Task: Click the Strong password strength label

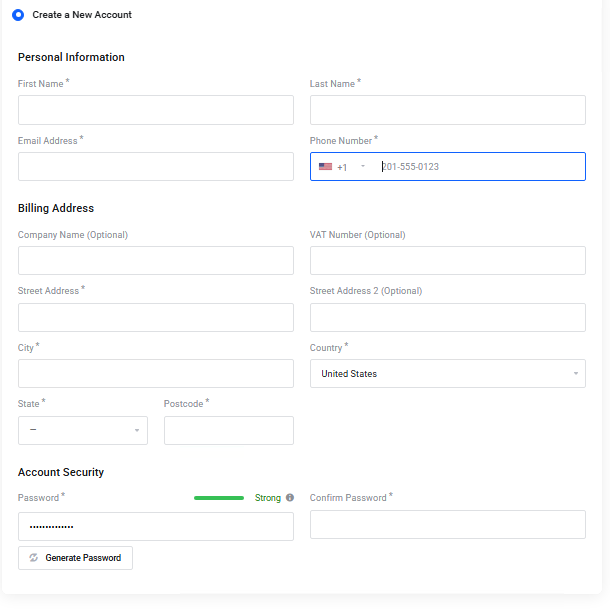Action: tap(268, 498)
